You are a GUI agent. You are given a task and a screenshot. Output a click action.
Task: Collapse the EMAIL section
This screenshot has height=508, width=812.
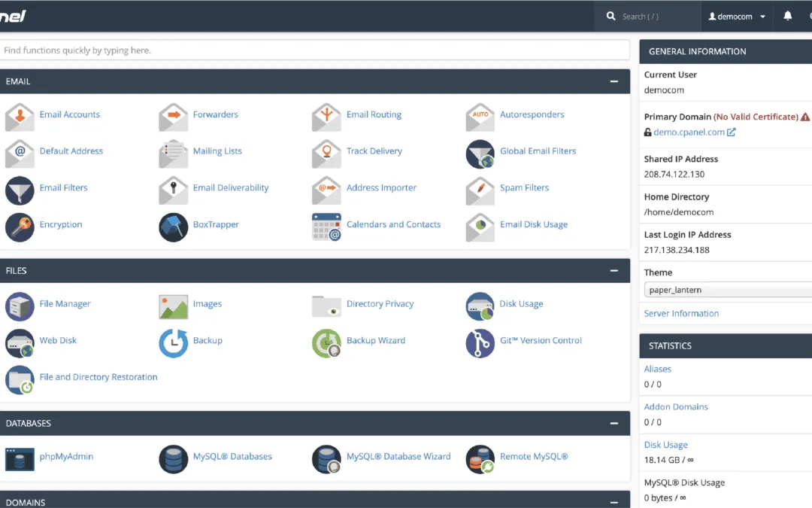click(x=615, y=81)
